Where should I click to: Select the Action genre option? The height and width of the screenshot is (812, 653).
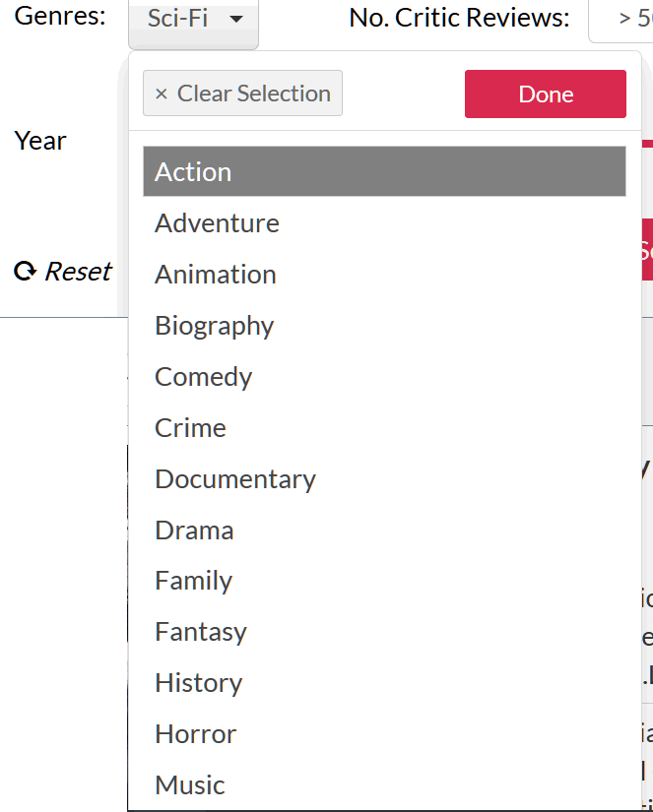384,171
